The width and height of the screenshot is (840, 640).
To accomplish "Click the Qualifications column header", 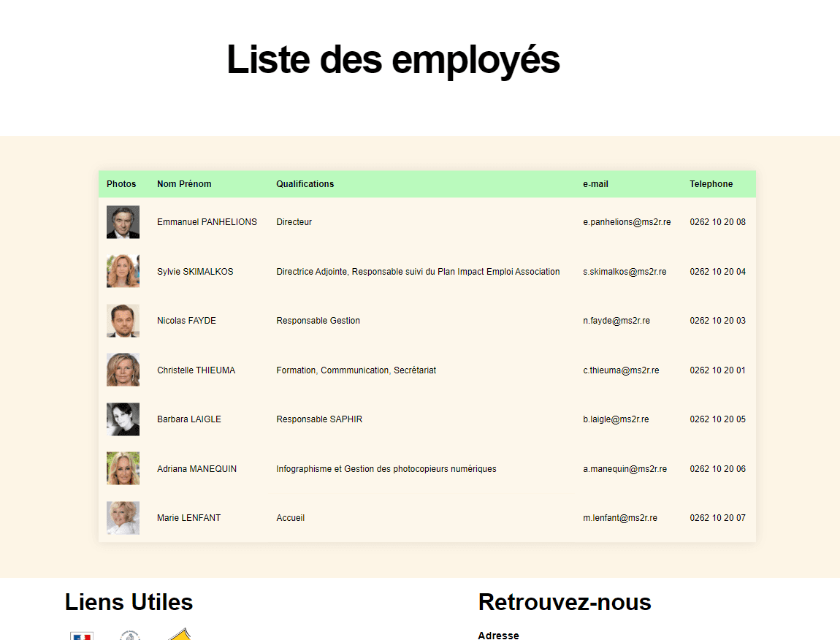I will point(305,184).
